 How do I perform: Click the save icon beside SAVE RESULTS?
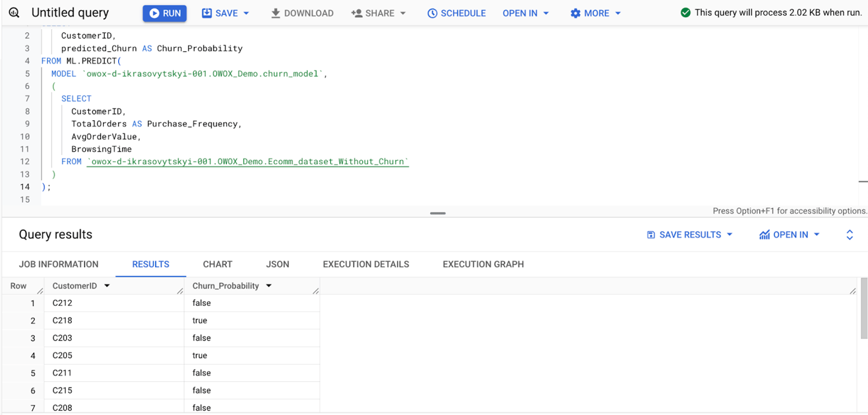coord(651,235)
